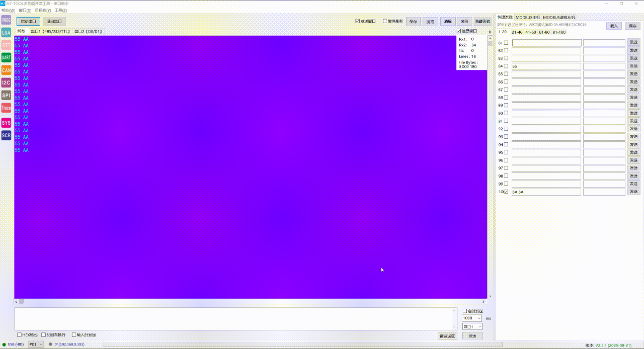Toggle the HEX格式 option at the bottom
This screenshot has height=349, width=644.
pyautogui.click(x=20, y=334)
